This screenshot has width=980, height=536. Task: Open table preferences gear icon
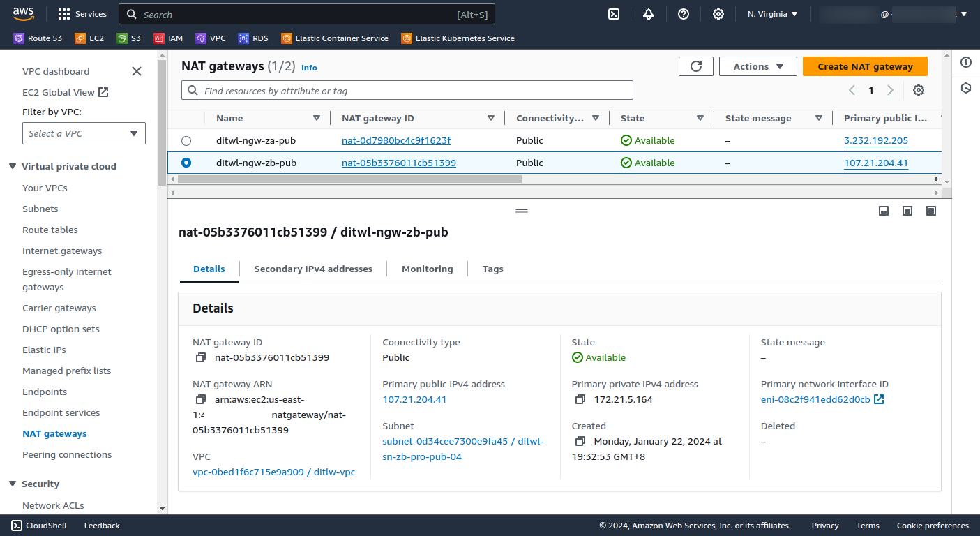(919, 90)
